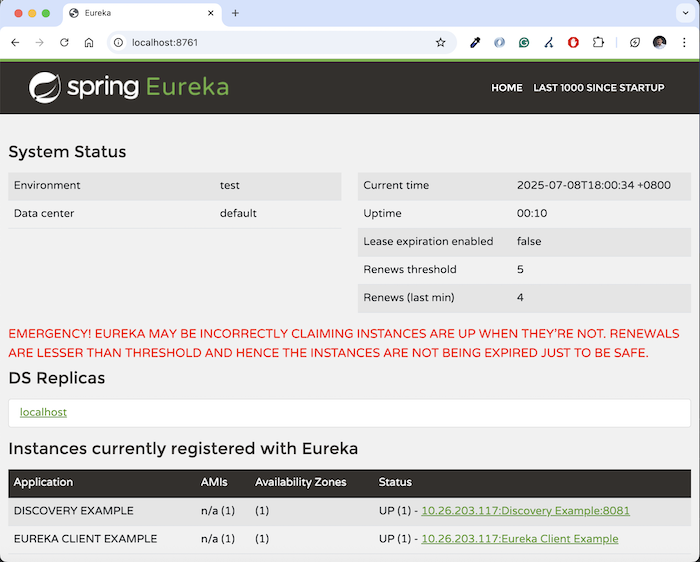Click the localhost:8761 address bar

pyautogui.click(x=281, y=42)
